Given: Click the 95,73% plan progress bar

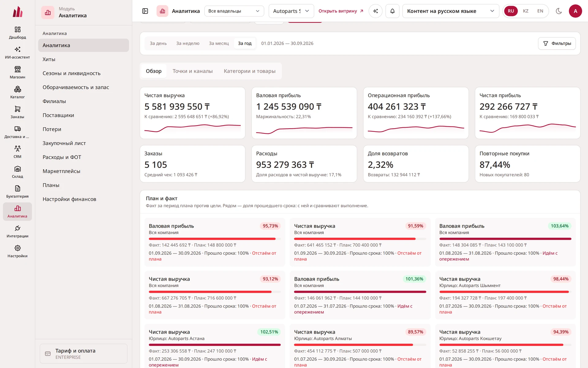Looking at the screenshot, I should (215, 239).
